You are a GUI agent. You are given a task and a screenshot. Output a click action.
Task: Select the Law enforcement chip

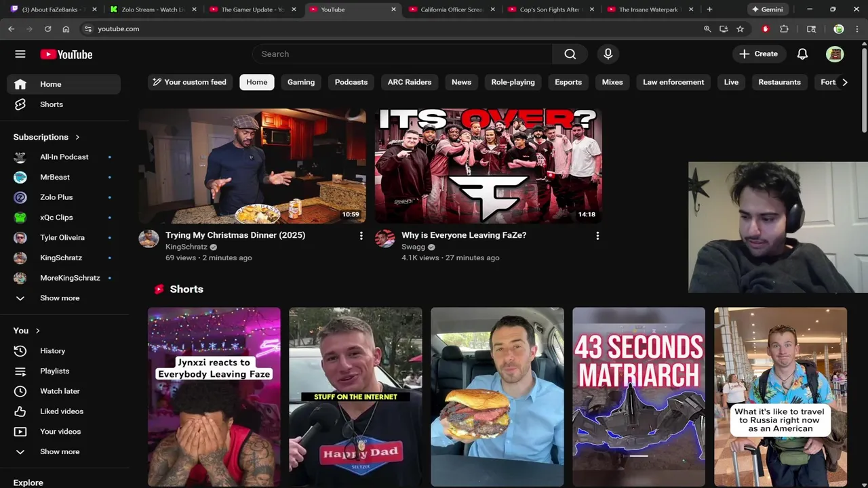[x=673, y=82]
